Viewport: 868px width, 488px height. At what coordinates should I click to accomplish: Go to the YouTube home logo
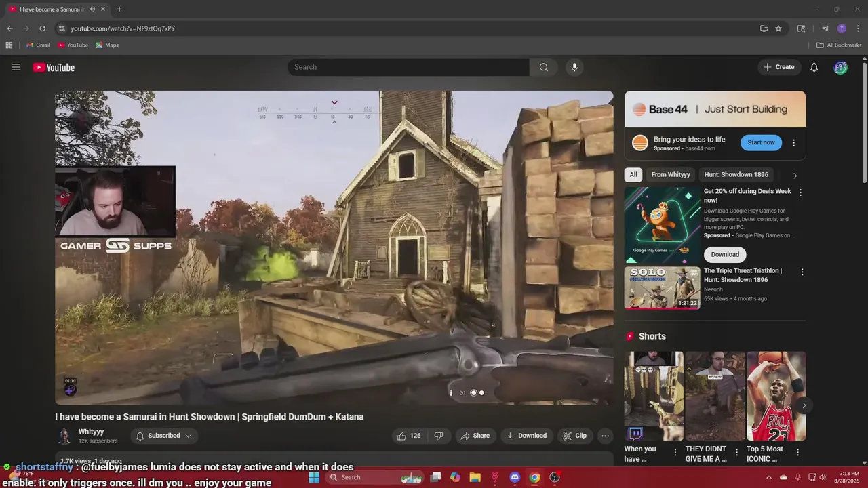point(54,67)
